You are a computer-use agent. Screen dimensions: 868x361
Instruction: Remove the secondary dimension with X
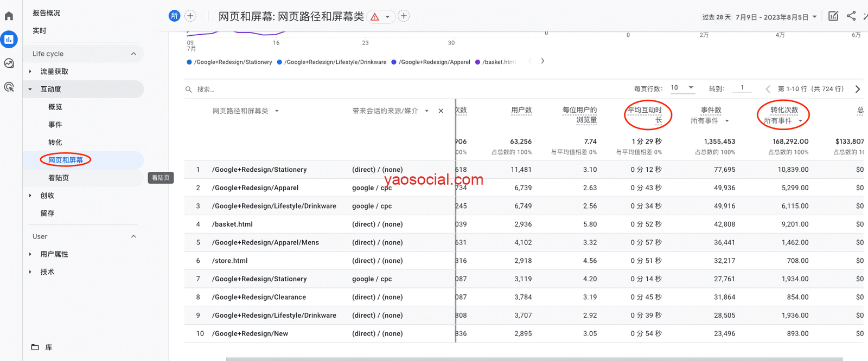[441, 111]
